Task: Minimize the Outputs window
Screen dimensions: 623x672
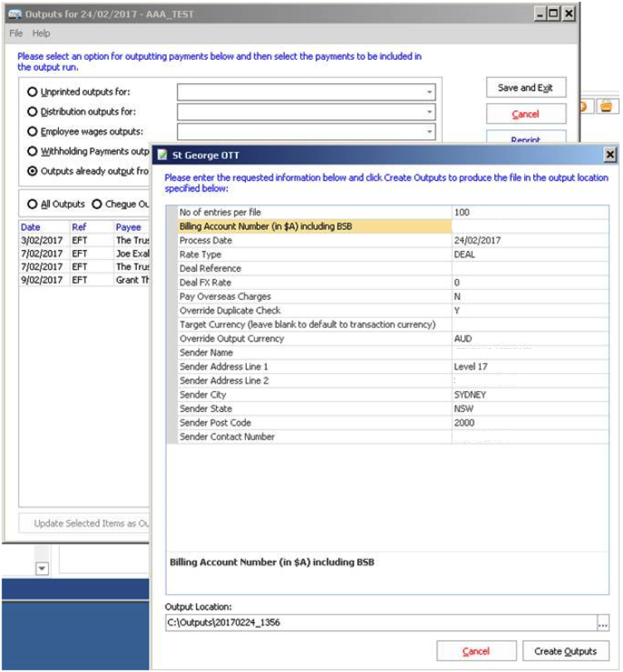Action: (x=541, y=14)
